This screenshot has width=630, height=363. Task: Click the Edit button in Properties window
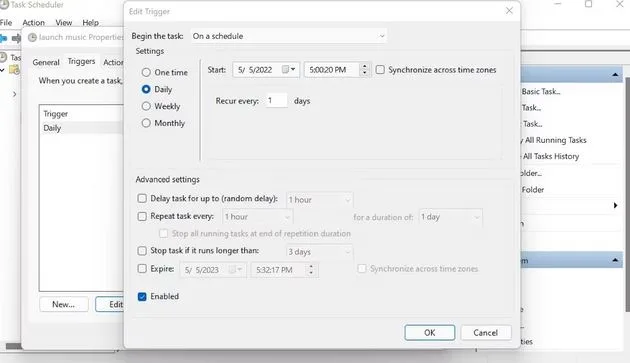tap(110, 304)
